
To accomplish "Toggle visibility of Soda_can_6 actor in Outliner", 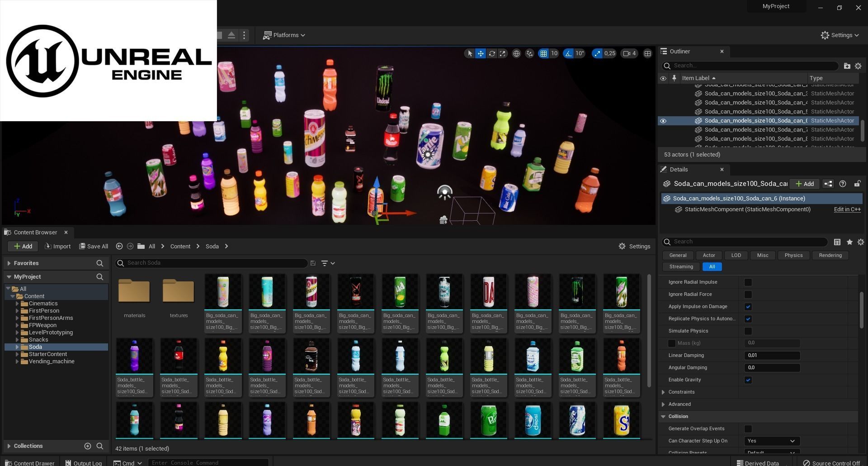I will (x=663, y=121).
